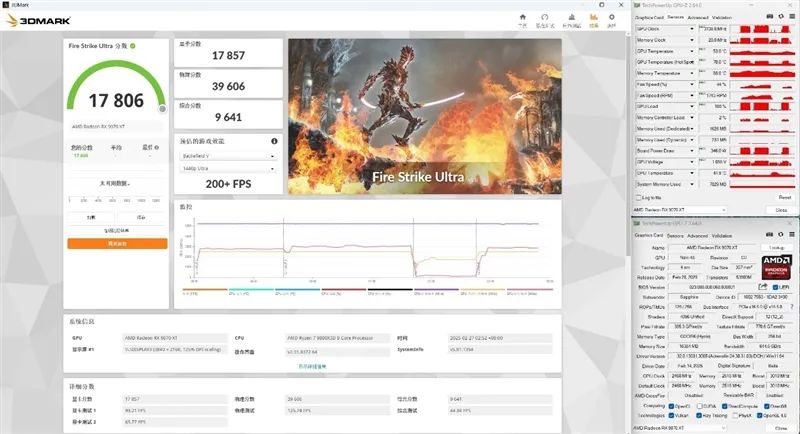Click the 200+ FPS estimate text
Image resolution: width=800 pixels, height=434 pixels.
click(229, 184)
